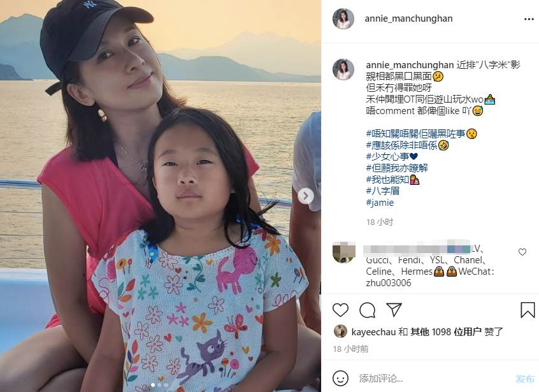Save post with bookmark icon
Image resolution: width=539 pixels, height=392 pixels.
(x=528, y=310)
